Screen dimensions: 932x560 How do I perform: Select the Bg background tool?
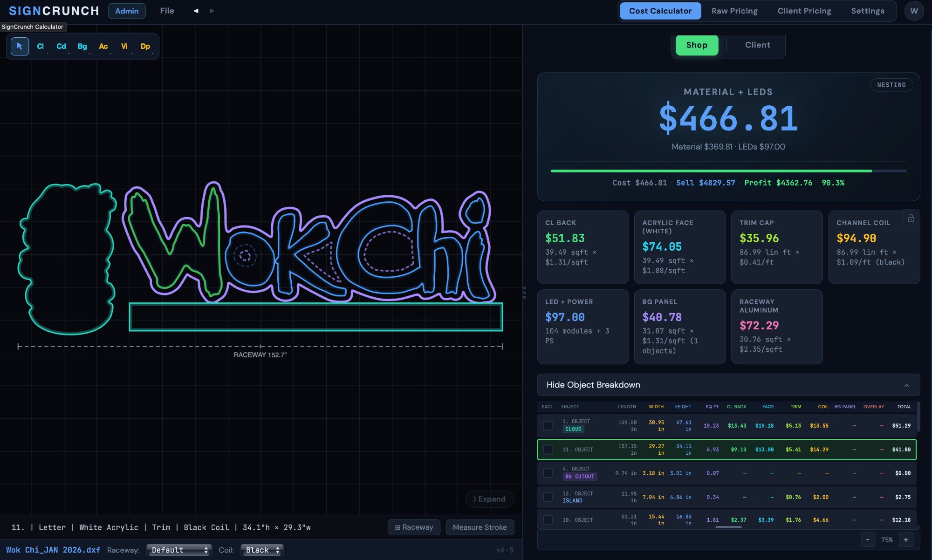82,46
